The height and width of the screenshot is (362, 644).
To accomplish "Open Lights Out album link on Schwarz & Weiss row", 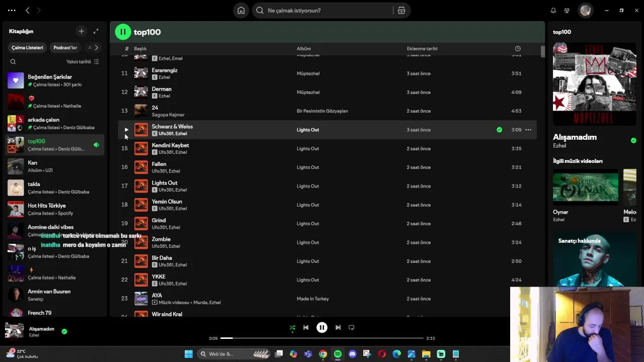I will pyautogui.click(x=308, y=130).
